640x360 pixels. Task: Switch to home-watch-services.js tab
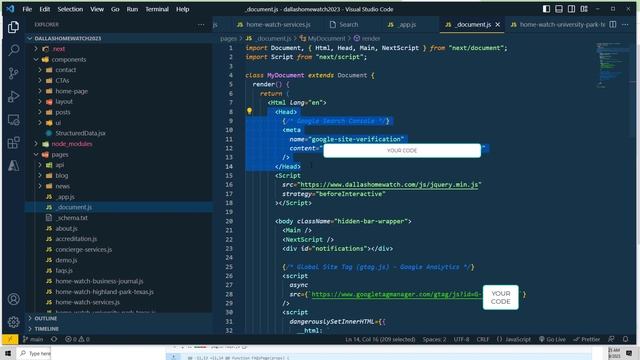pyautogui.click(x=274, y=24)
